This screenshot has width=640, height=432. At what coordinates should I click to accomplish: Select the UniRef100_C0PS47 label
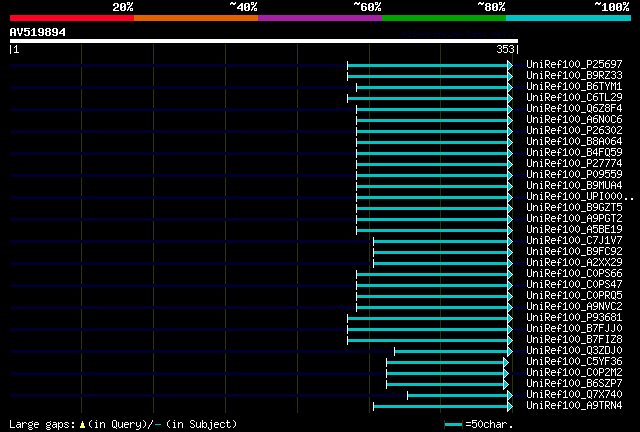click(574, 285)
